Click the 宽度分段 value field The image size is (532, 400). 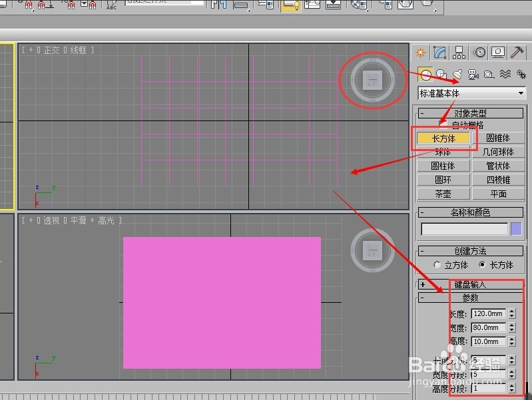pos(489,374)
